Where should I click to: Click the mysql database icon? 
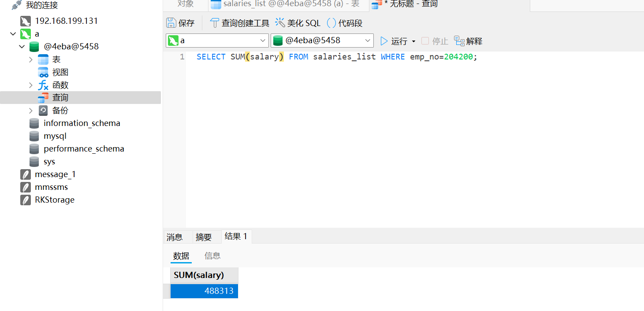pos(34,136)
